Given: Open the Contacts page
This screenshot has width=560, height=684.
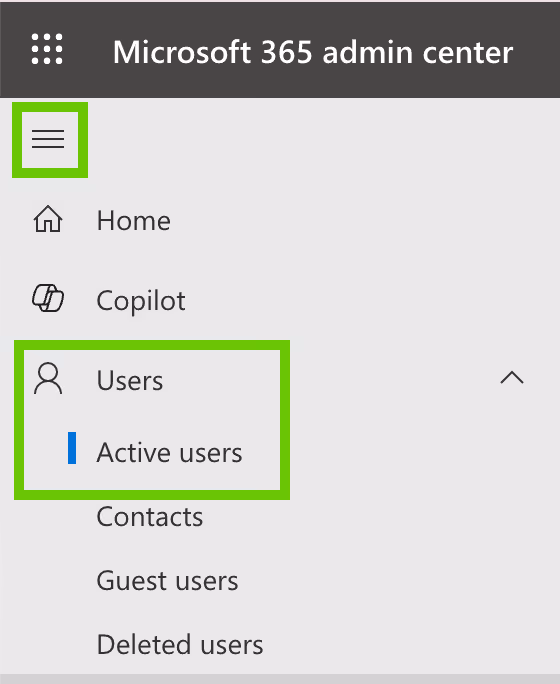Looking at the screenshot, I should (x=150, y=516).
